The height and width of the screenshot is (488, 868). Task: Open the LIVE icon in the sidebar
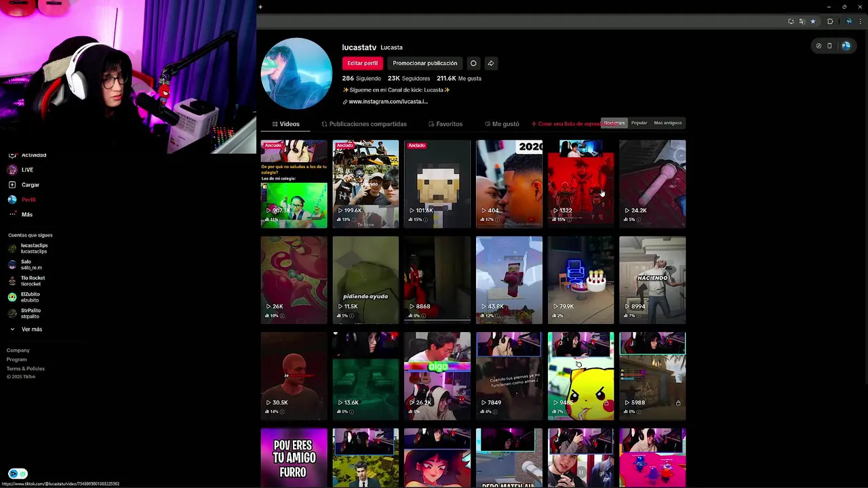pyautogui.click(x=12, y=169)
